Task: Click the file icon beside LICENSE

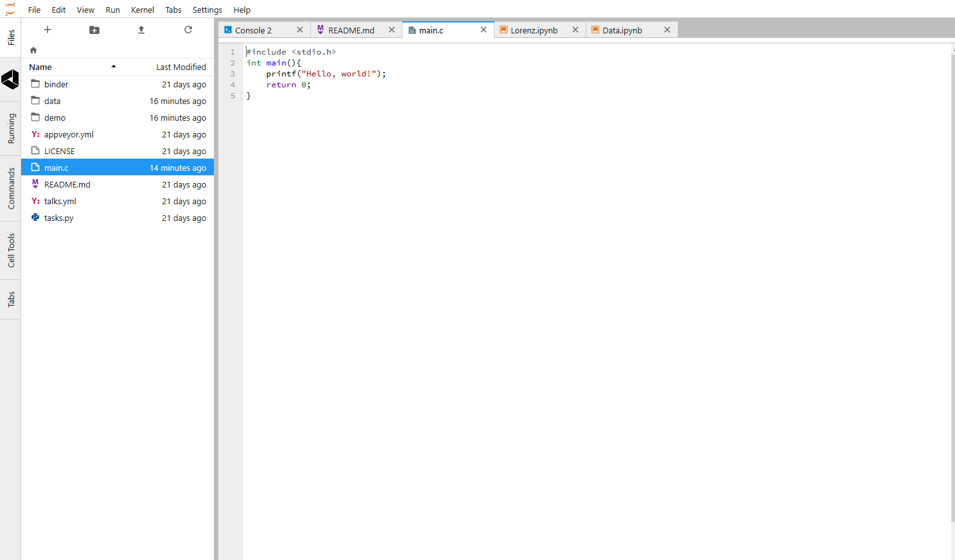Action: tap(36, 151)
